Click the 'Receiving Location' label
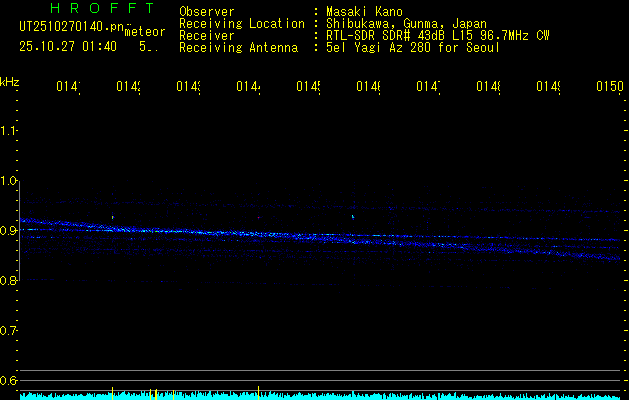Viewport: 629px width, 400px height. [x=242, y=24]
